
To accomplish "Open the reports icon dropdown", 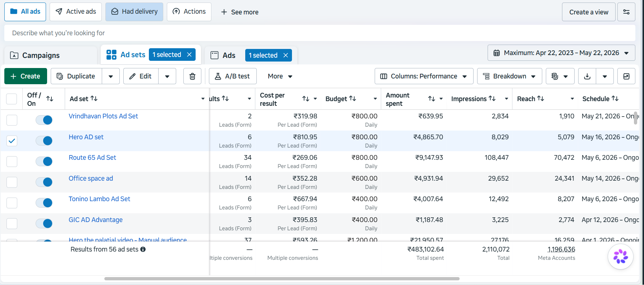I will point(560,76).
